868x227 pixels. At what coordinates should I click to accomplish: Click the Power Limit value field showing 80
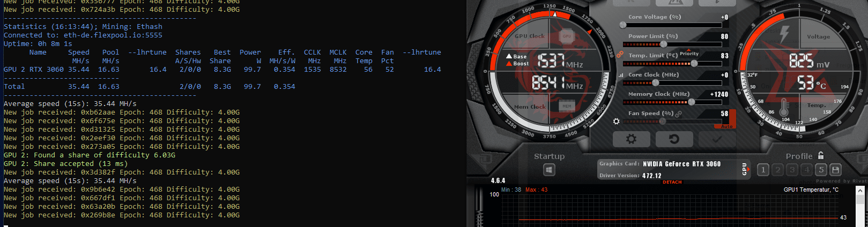tap(724, 36)
